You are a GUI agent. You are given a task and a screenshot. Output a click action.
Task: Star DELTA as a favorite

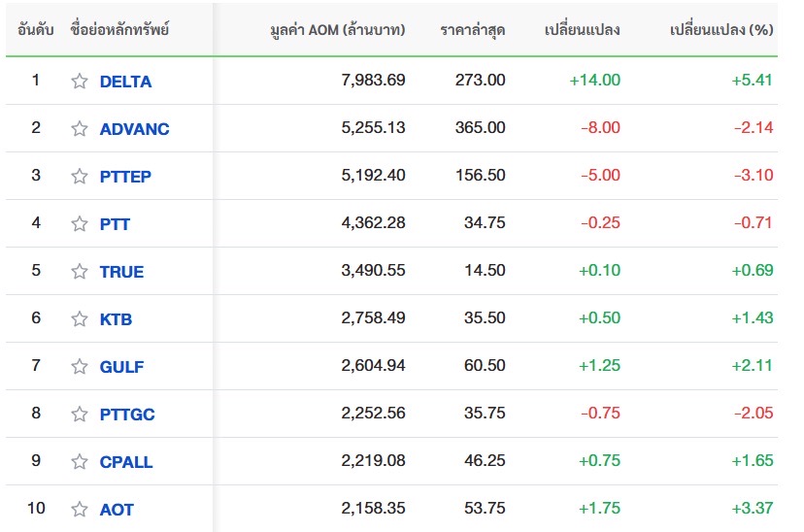coord(80,82)
